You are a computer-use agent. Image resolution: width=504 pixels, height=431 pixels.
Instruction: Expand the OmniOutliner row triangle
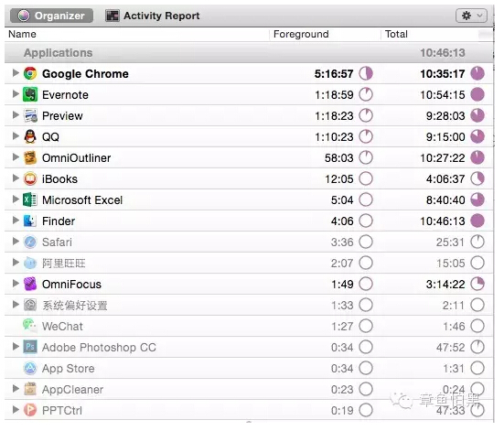click(x=16, y=157)
